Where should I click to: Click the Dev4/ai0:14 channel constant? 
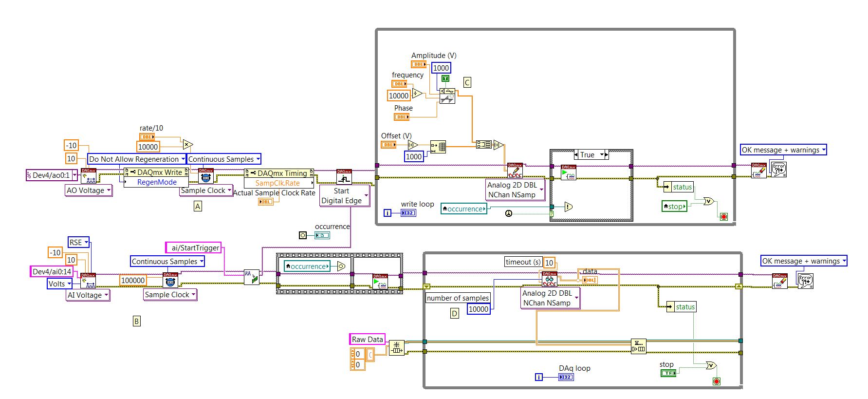point(52,271)
